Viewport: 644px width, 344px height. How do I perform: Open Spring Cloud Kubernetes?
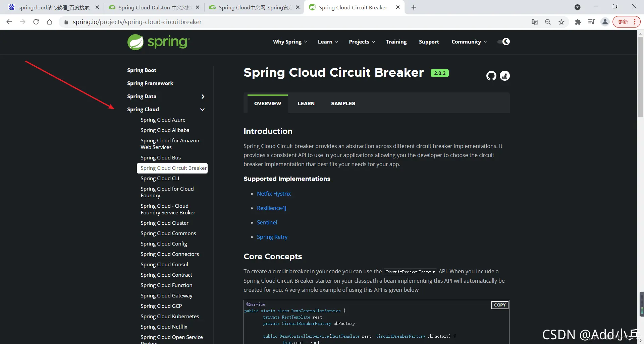170,317
